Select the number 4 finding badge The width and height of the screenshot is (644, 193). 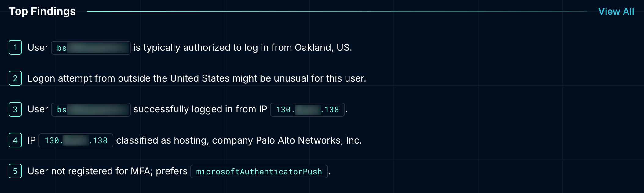15,140
